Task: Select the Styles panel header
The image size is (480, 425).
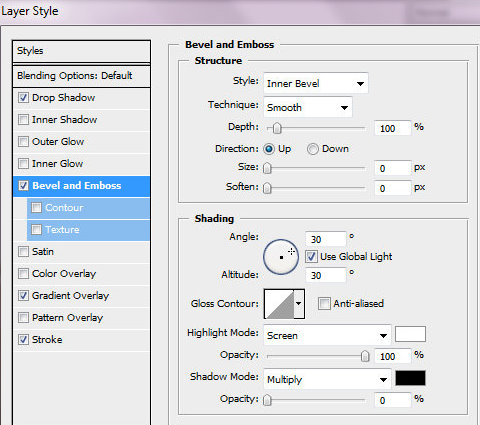Action: [x=82, y=51]
